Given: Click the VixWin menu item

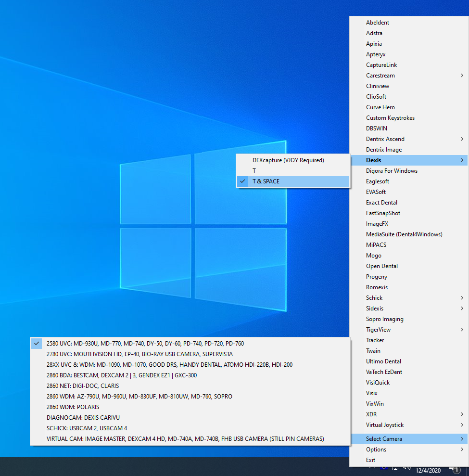Looking at the screenshot, I should coord(408,403).
